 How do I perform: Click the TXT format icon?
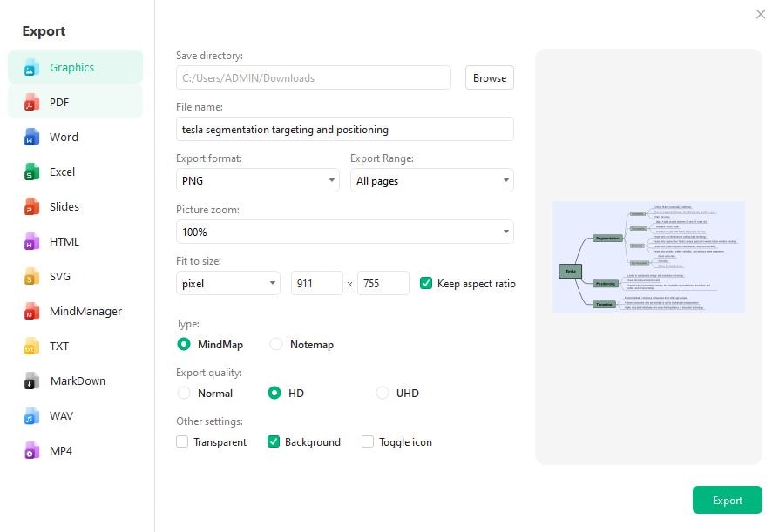tap(31, 347)
